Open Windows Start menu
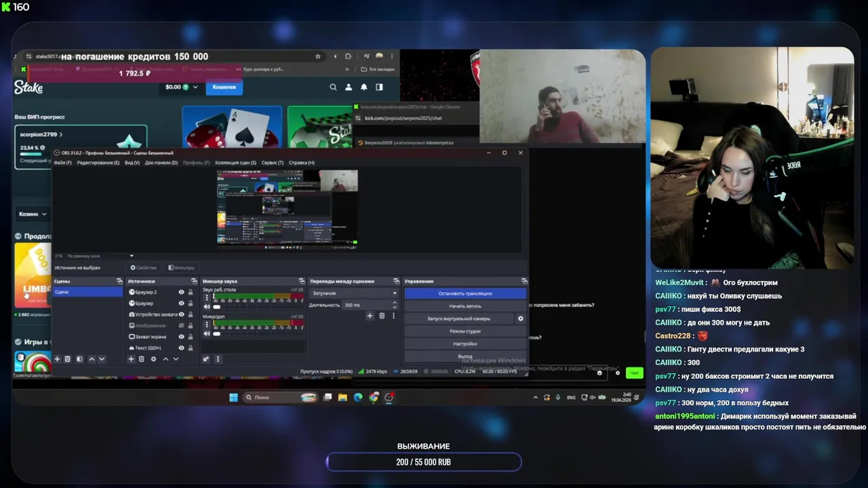The height and width of the screenshot is (488, 868). pos(233,397)
